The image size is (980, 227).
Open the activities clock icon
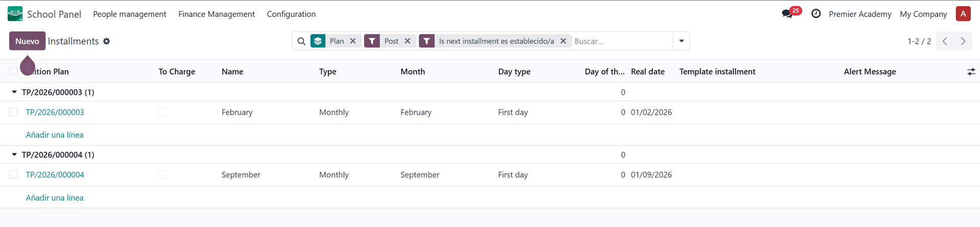click(x=816, y=14)
